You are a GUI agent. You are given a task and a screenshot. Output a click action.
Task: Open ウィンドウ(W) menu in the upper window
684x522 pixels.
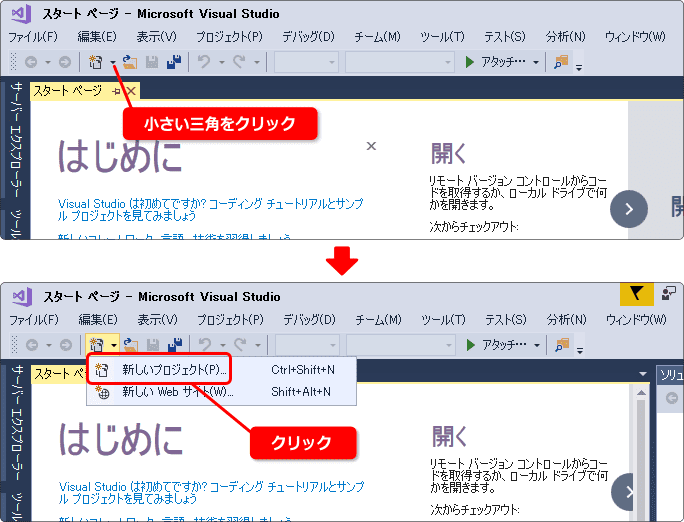[x=635, y=37]
